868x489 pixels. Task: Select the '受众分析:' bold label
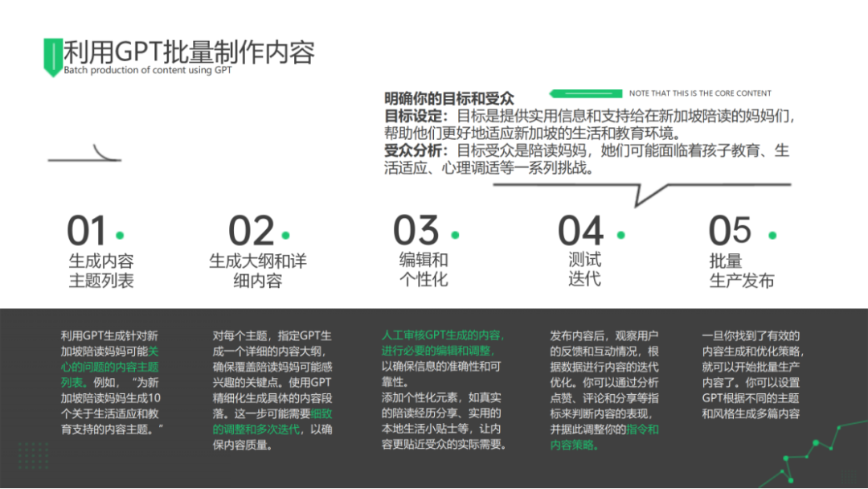(x=416, y=150)
